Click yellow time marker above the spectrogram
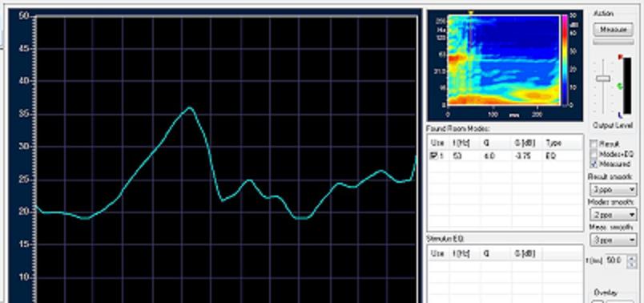Screen dimensions: 644x303 tap(471, 13)
